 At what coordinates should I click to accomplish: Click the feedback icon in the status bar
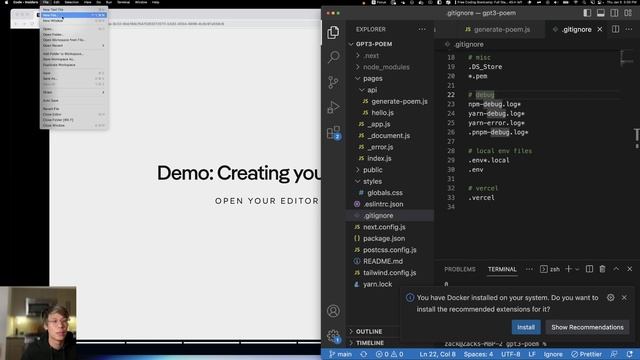(614, 354)
